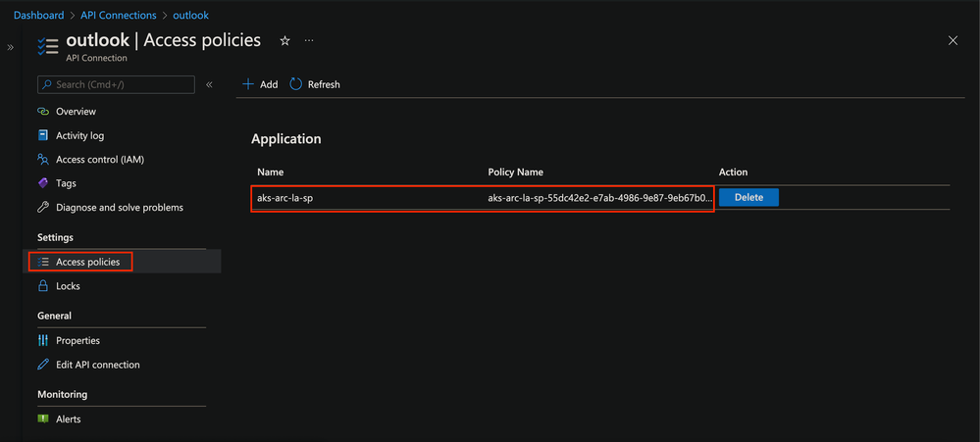Click the wrench Diagnose icon
The image size is (980, 442).
pos(43,207)
